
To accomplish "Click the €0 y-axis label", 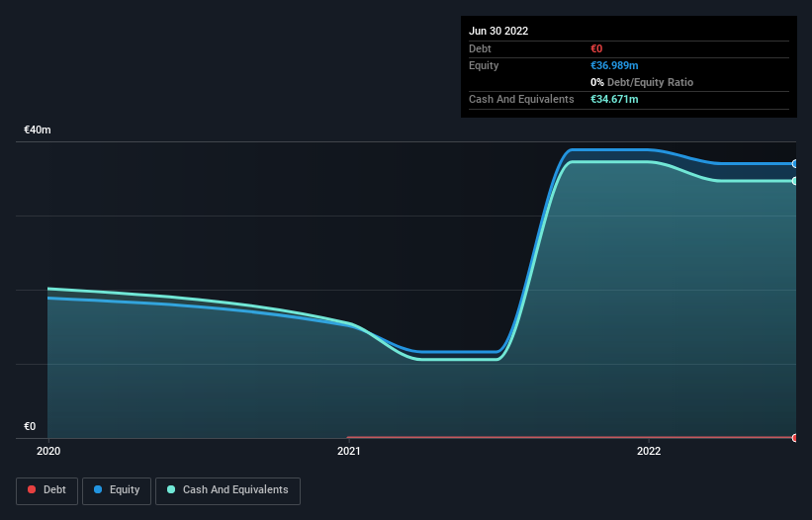I will [30, 426].
